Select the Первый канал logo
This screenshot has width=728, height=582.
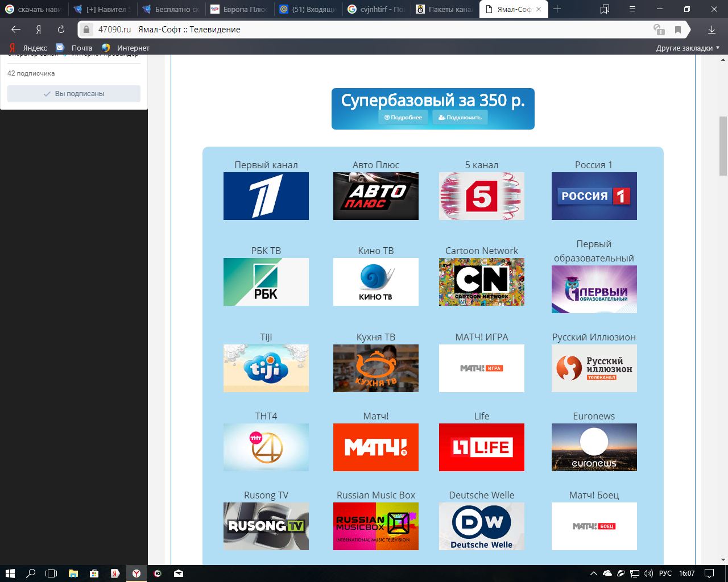(266, 196)
